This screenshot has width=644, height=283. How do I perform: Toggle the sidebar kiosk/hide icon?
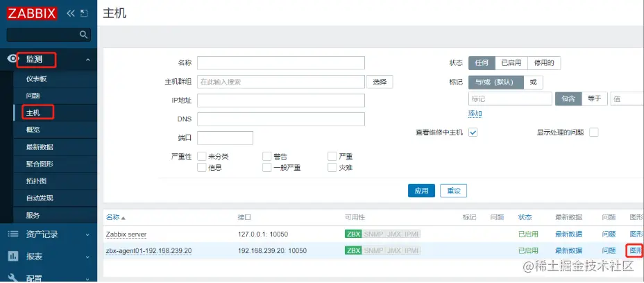pos(84,13)
